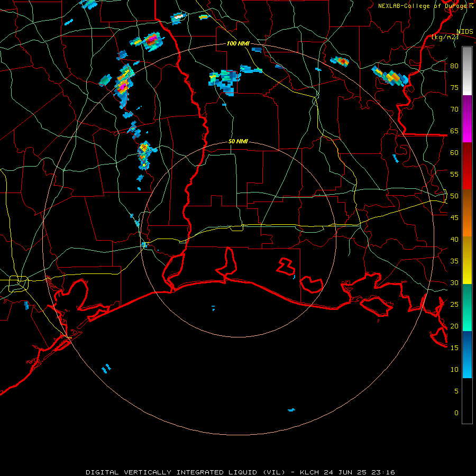
Task: Click the 75 value on the color scale
Action: pyautogui.click(x=454, y=87)
